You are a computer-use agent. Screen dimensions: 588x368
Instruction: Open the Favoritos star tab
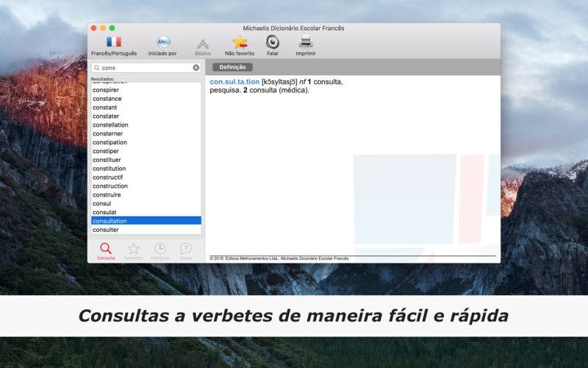(134, 251)
